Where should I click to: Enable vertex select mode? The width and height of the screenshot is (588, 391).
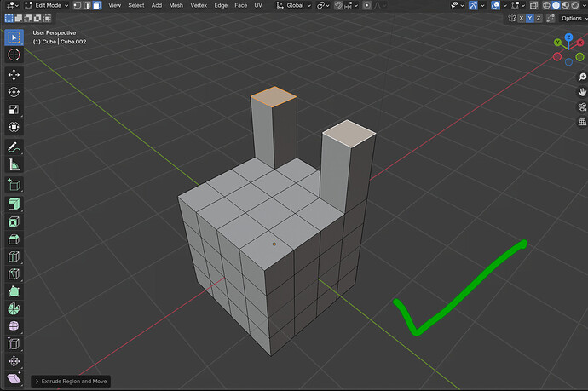click(x=77, y=5)
